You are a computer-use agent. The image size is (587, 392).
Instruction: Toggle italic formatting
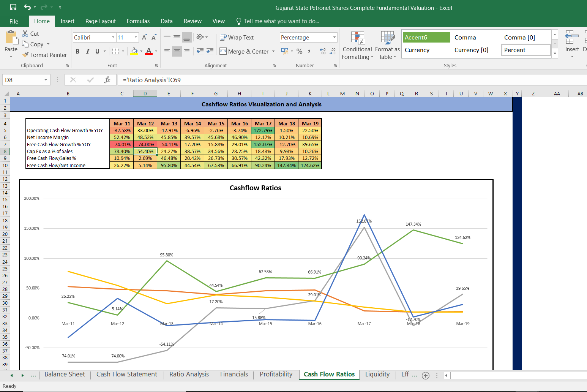coord(88,51)
